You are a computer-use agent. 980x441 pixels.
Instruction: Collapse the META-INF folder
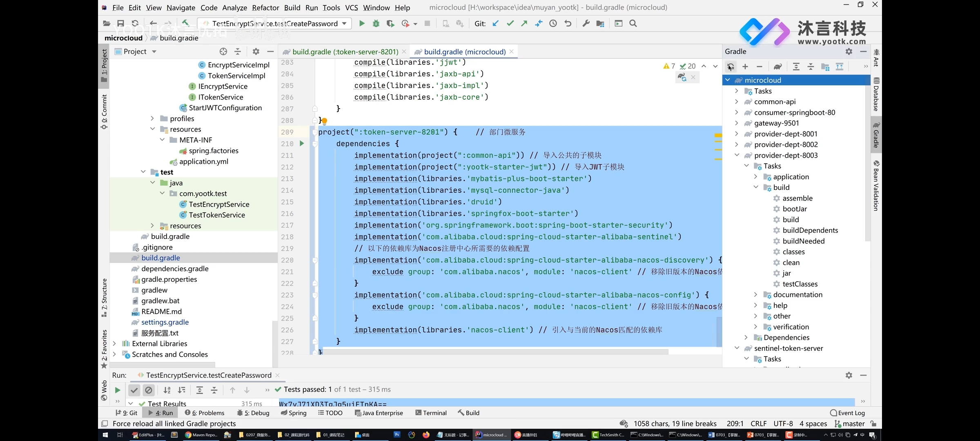(x=162, y=140)
